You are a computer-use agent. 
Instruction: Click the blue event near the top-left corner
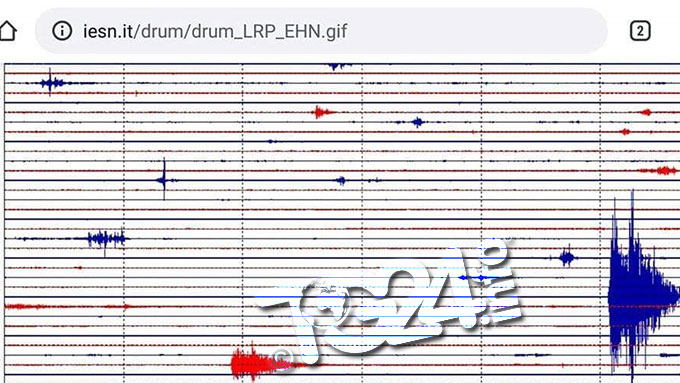(x=52, y=82)
